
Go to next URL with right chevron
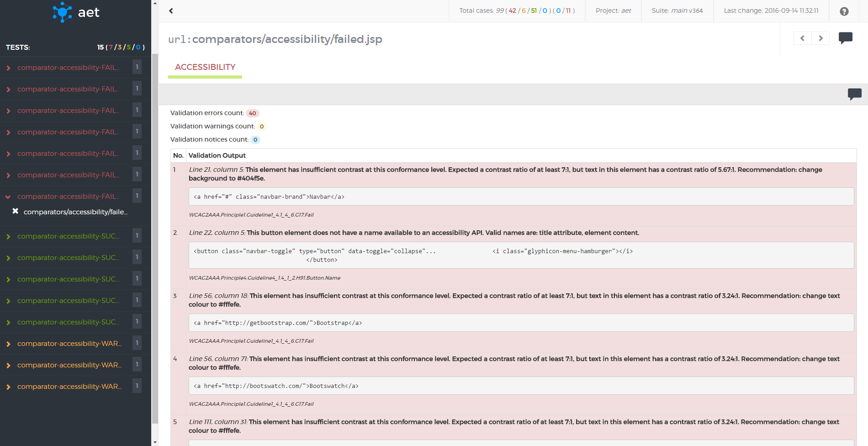(x=820, y=38)
